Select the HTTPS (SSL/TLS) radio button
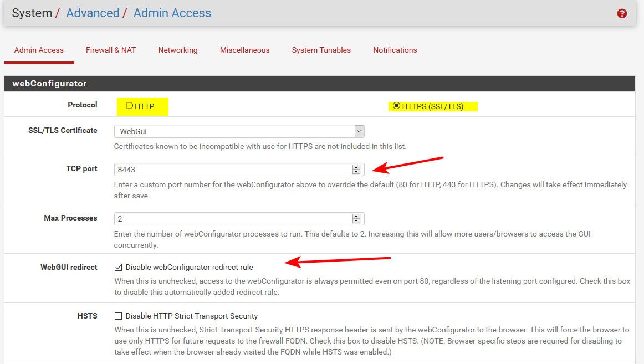This screenshot has width=644, height=364. point(396,106)
